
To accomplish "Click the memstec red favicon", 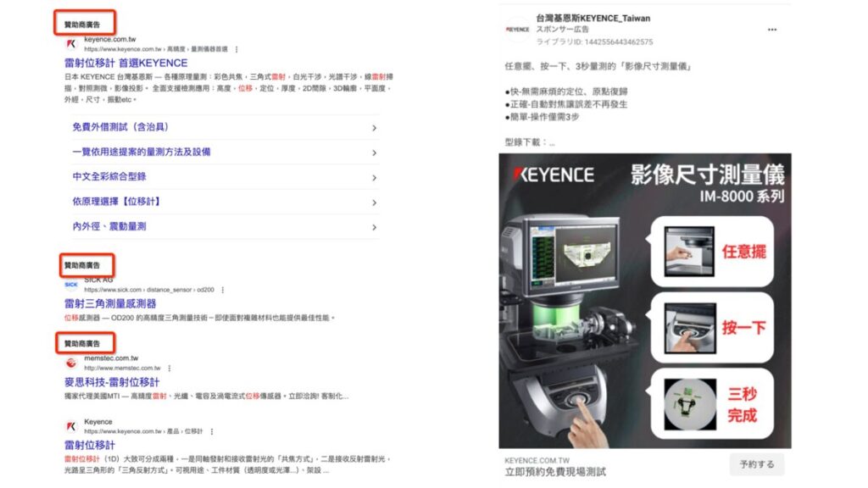I will pos(71,363).
